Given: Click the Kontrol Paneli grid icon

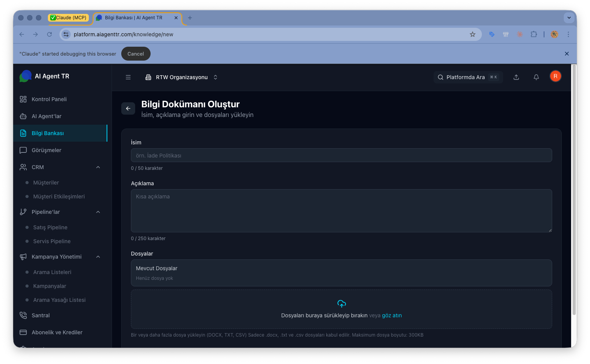Looking at the screenshot, I should click(x=23, y=99).
